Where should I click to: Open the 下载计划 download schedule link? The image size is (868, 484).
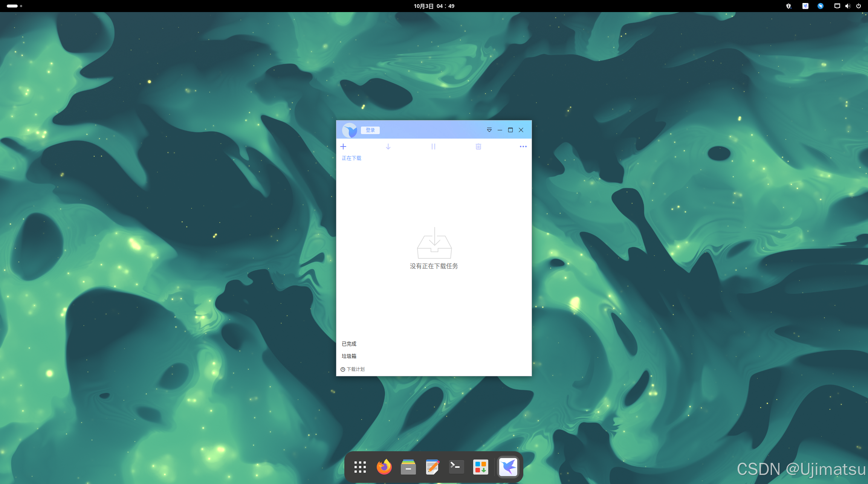tap(353, 369)
